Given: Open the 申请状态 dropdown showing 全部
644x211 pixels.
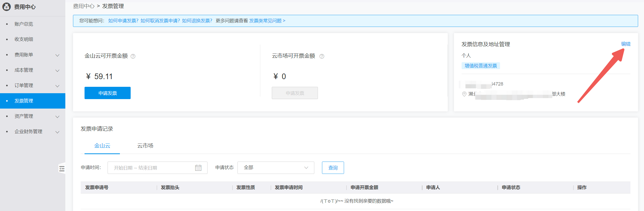Looking at the screenshot, I should (x=276, y=168).
